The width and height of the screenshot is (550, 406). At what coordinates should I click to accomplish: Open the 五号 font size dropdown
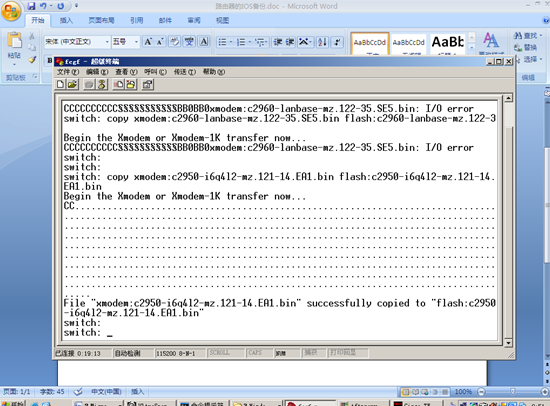click(136, 42)
